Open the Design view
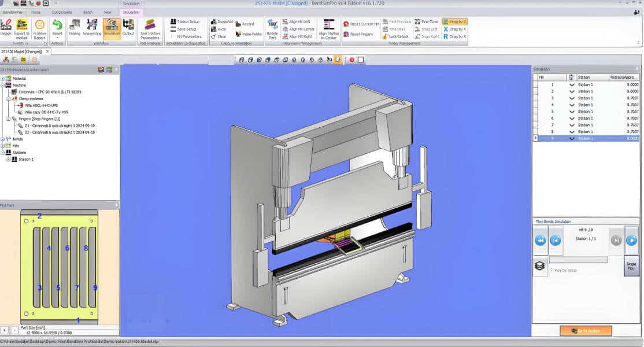The height and width of the screenshot is (347, 644). (x=6, y=28)
